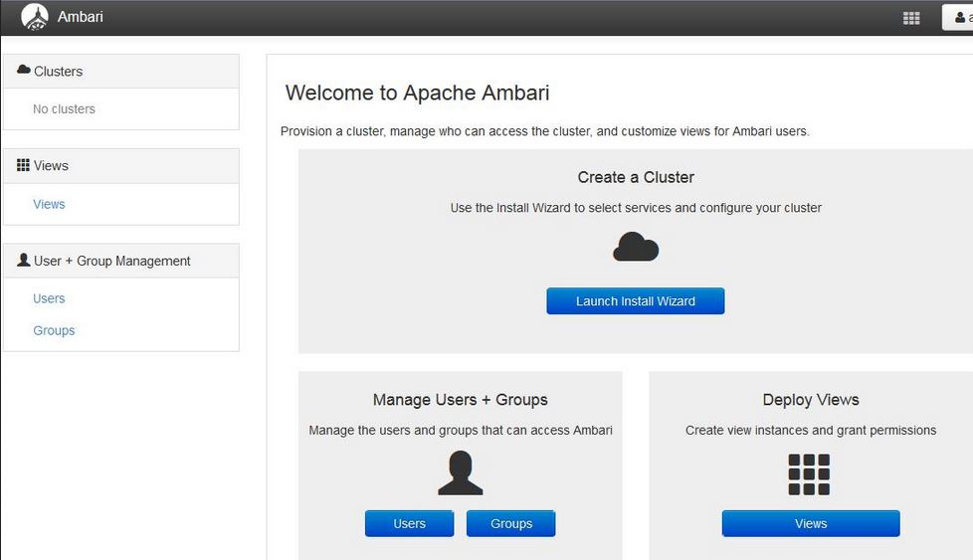Open the user account menu button
The width and height of the screenshot is (973, 560).
[x=957, y=17]
